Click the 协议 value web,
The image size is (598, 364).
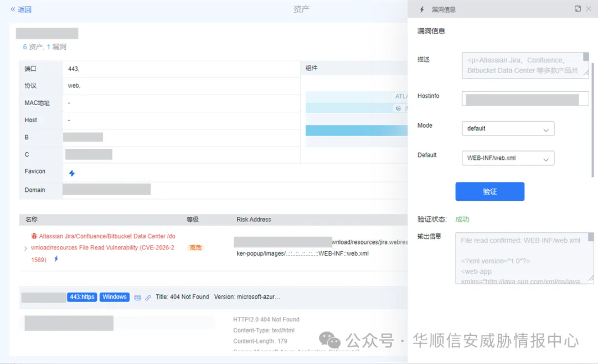[x=74, y=86]
